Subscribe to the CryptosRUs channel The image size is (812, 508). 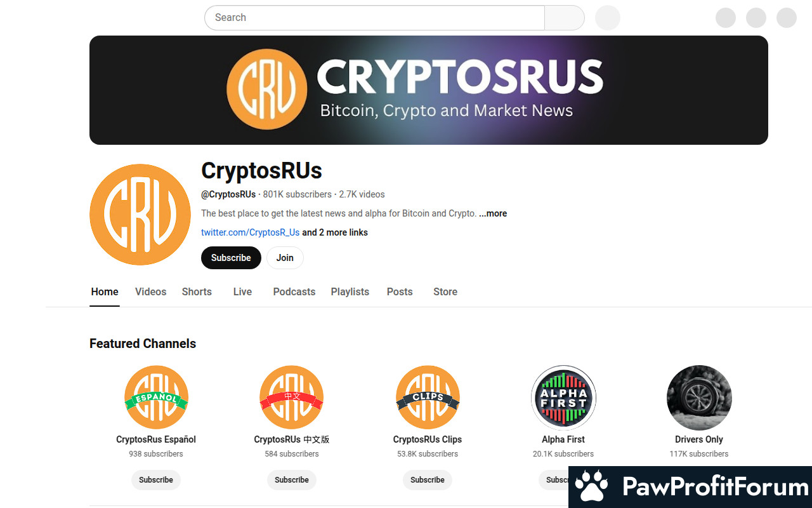click(x=231, y=258)
